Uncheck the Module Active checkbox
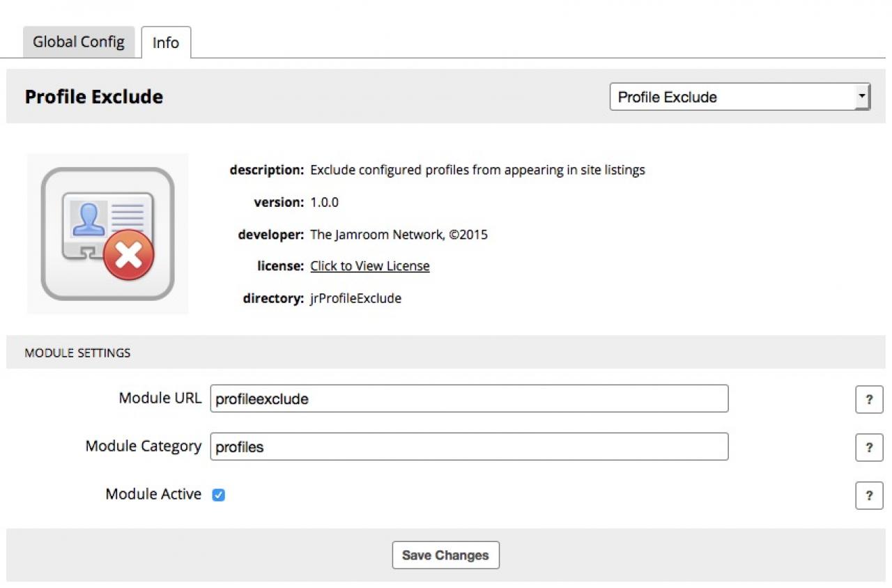892x588 pixels. coord(219,495)
